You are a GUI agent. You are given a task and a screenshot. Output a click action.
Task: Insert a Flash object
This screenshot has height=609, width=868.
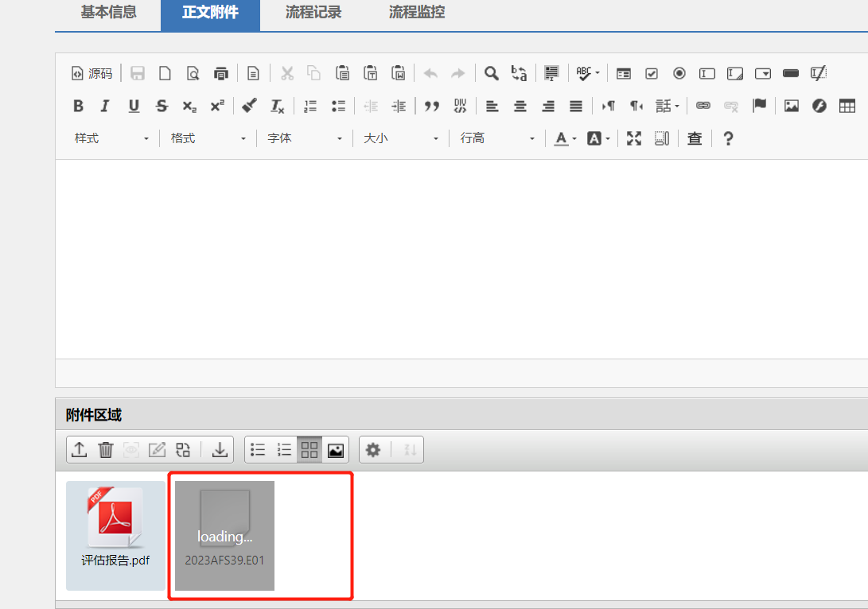pyautogui.click(x=819, y=106)
